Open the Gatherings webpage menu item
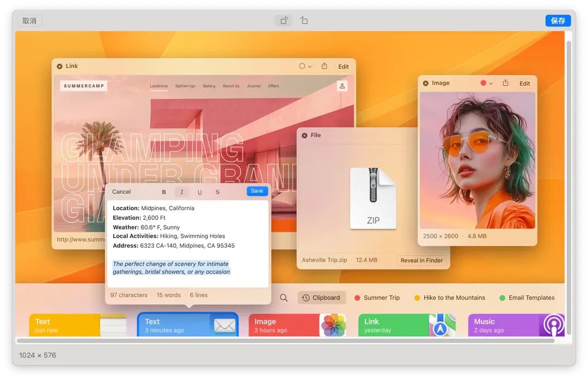This screenshot has width=588, height=380. (x=185, y=86)
